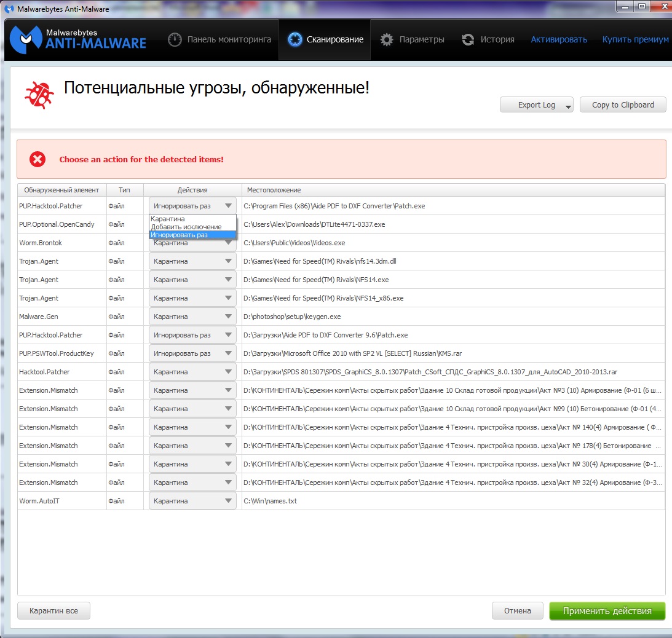Choose Добавить исключение in the dropdown list
This screenshot has width=672, height=638.
coord(192,227)
